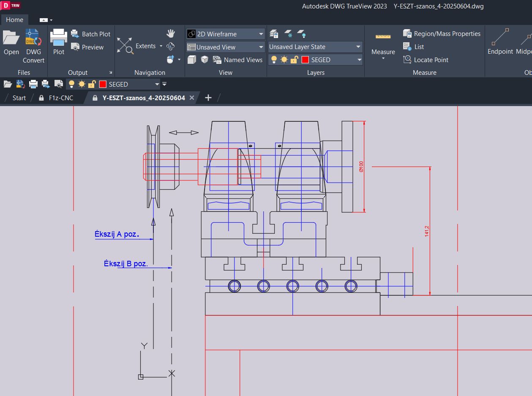The height and width of the screenshot is (396, 532).
Task: Click Preview icon in quick access toolbar
Action: point(59,84)
